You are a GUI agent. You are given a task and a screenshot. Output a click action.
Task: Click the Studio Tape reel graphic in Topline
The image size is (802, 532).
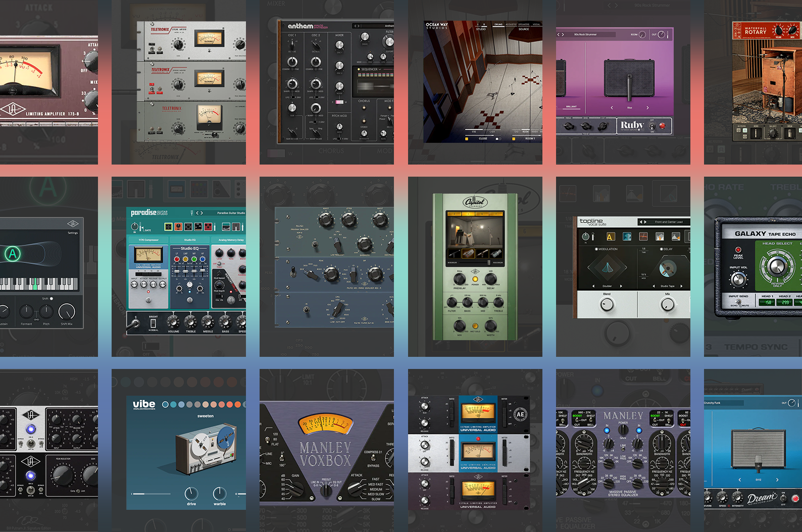pyautogui.click(x=668, y=269)
